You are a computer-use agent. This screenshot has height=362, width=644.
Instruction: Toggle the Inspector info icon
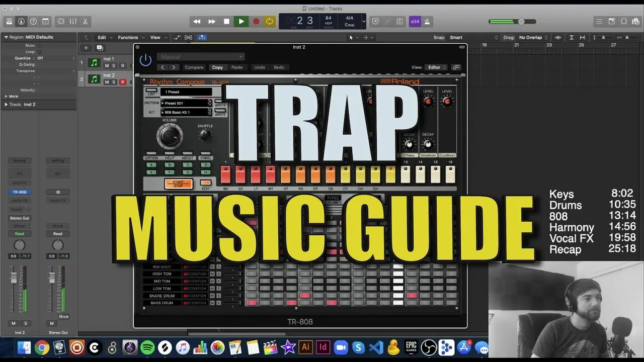[x=21, y=21]
